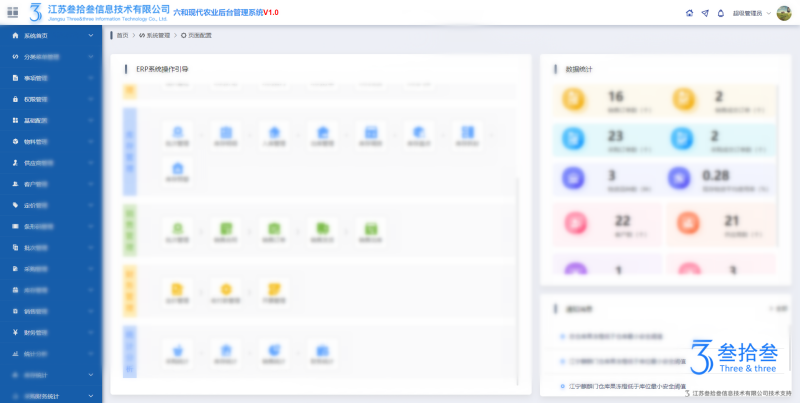The width and height of the screenshot is (800, 403).
Task: Open notifications via the bell icon
Action: [719, 13]
